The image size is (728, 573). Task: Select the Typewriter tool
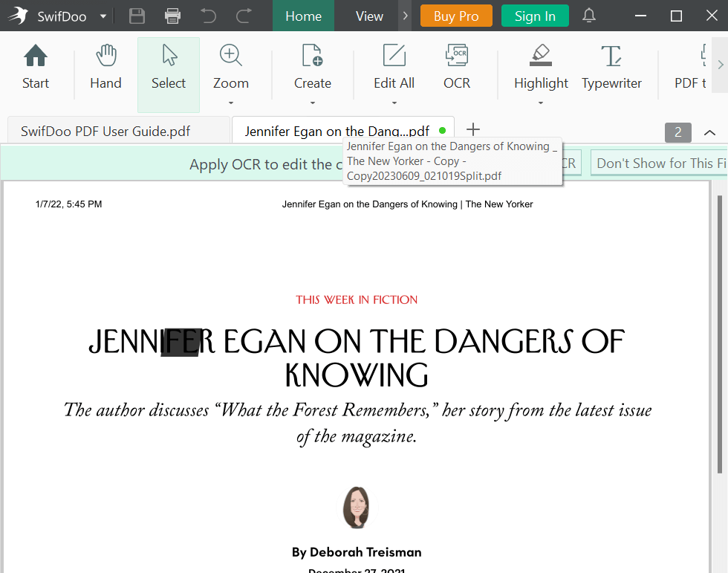point(611,67)
